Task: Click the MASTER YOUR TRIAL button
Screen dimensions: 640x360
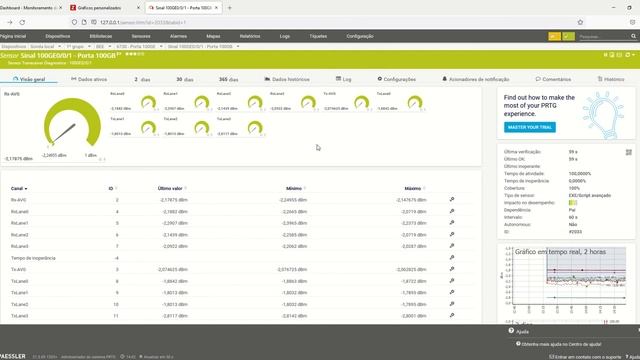Action: click(x=529, y=127)
